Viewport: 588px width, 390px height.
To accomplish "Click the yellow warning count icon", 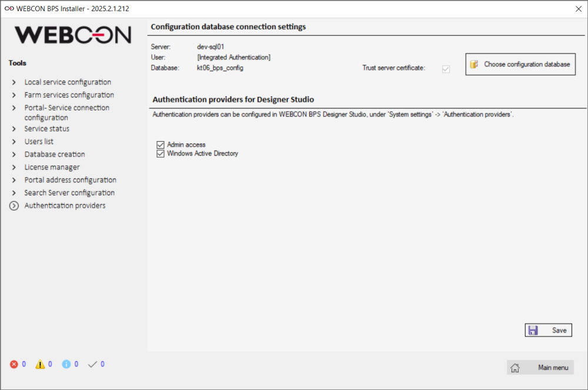I will pyautogui.click(x=40, y=364).
